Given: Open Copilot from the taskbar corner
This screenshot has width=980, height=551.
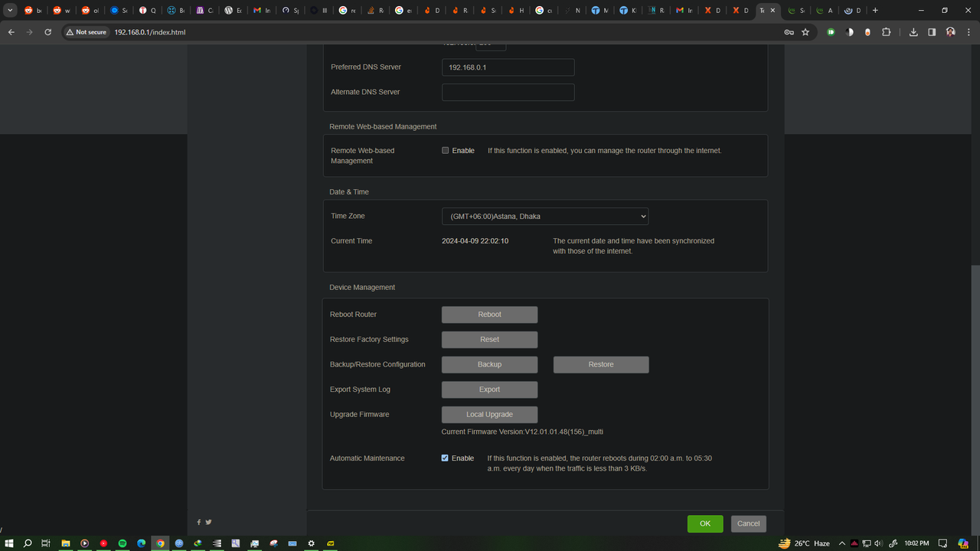Looking at the screenshot, I should (963, 543).
